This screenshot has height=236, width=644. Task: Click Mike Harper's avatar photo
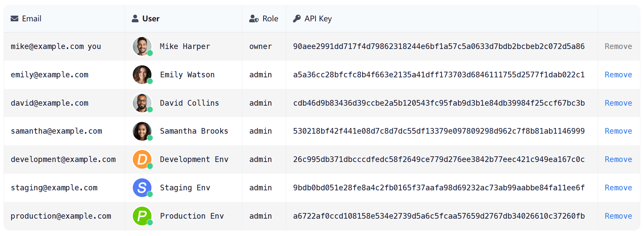142,46
